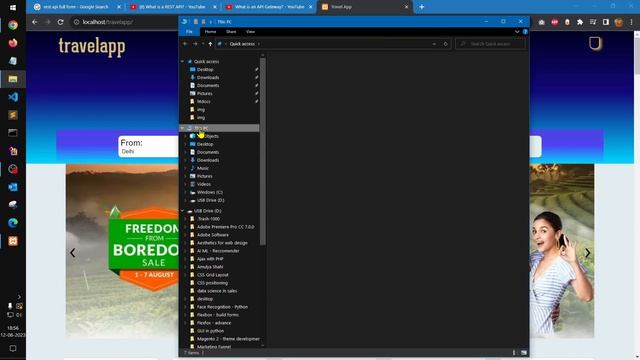
Task: Close the Travel App browser tab
Action: coord(406,7)
